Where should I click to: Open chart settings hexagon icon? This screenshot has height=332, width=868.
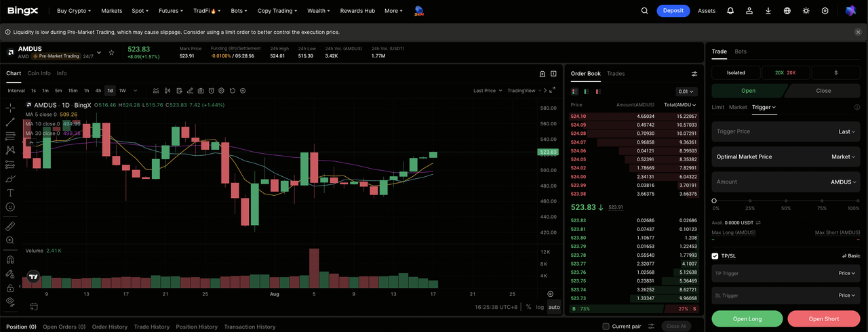click(222, 91)
